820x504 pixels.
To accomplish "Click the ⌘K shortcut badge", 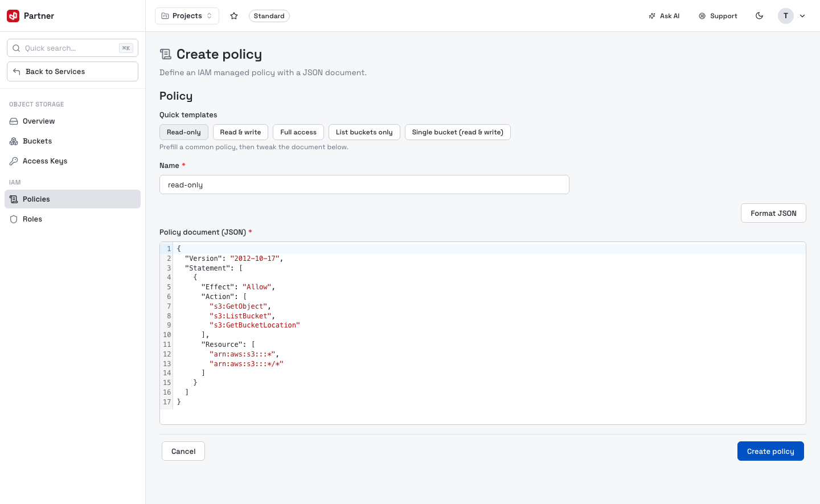I will click(x=126, y=48).
